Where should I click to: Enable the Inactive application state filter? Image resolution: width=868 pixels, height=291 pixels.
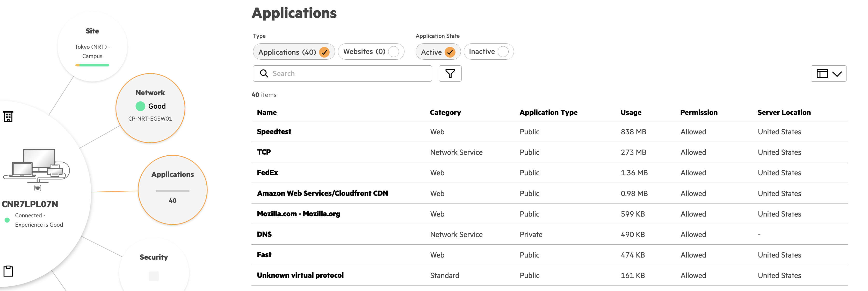(x=489, y=52)
